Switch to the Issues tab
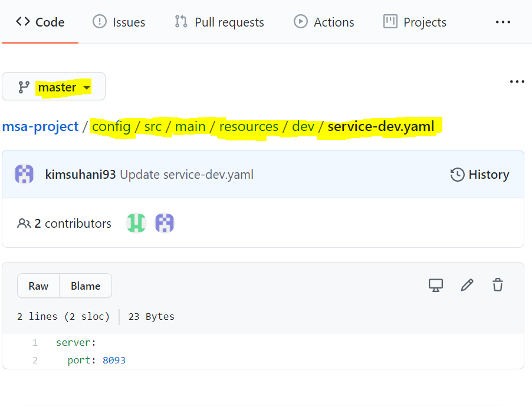532x413 pixels. click(x=119, y=22)
